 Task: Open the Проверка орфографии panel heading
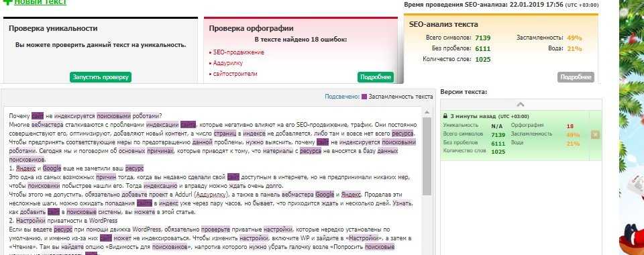point(251,29)
